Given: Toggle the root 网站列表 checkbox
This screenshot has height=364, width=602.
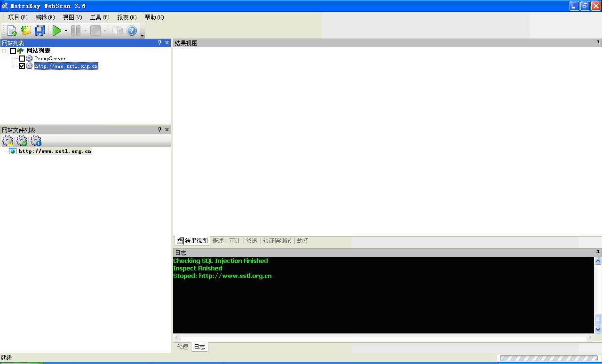Looking at the screenshot, I should 13,51.
